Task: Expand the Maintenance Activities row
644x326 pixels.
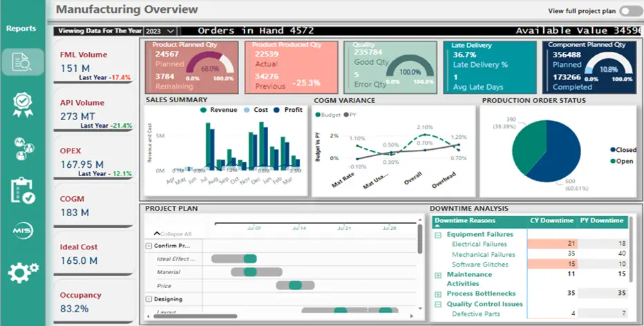Action: tap(438, 275)
